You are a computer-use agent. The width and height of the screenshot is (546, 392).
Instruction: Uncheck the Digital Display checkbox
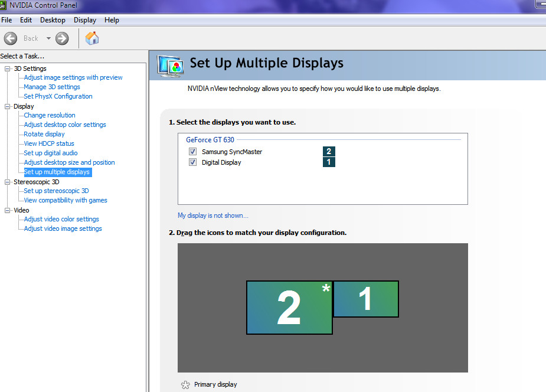pyautogui.click(x=192, y=162)
